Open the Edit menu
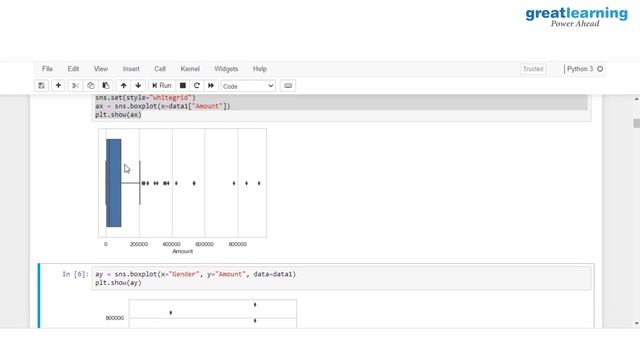The width and height of the screenshot is (640, 360). [x=73, y=69]
